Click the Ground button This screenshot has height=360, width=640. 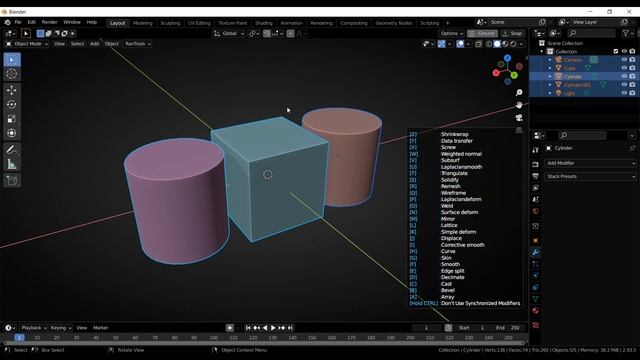pos(483,33)
